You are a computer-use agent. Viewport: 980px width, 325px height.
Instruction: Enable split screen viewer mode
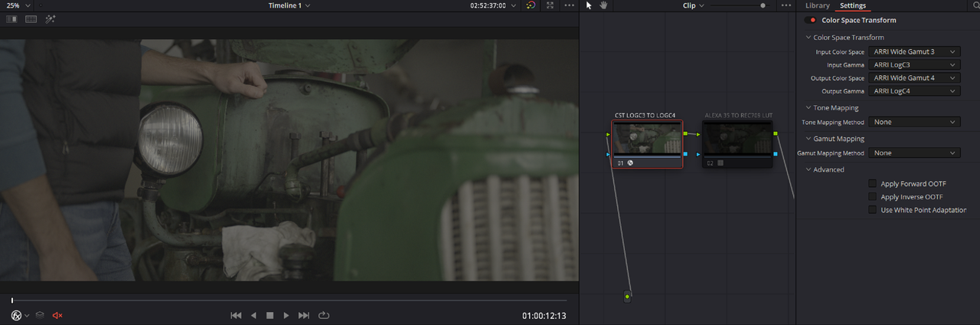click(x=31, y=18)
